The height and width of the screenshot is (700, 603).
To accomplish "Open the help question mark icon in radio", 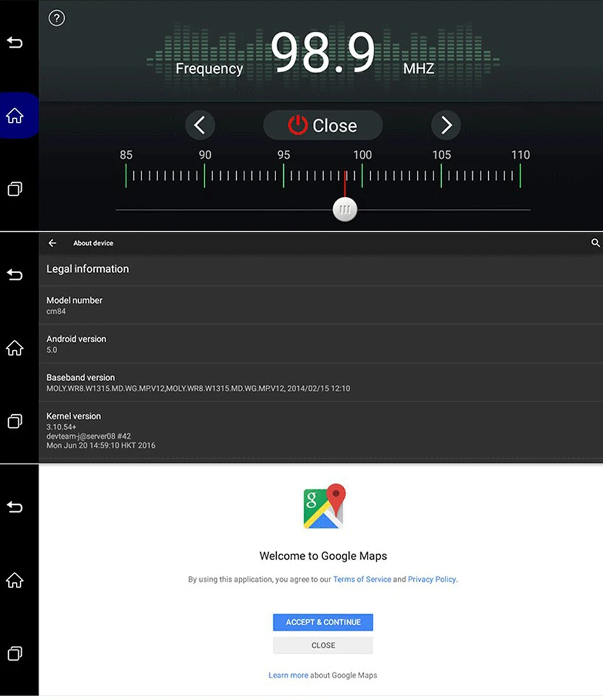I will (56, 18).
